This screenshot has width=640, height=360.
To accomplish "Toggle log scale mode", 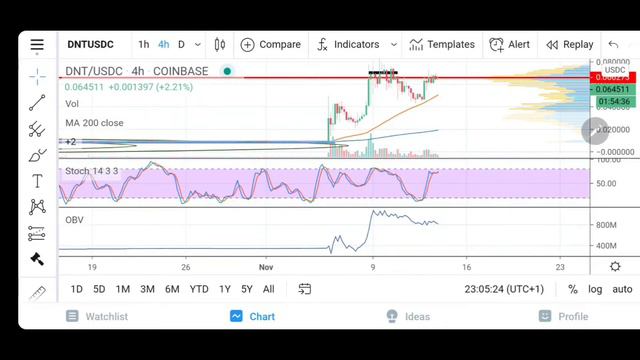I will [x=595, y=289].
